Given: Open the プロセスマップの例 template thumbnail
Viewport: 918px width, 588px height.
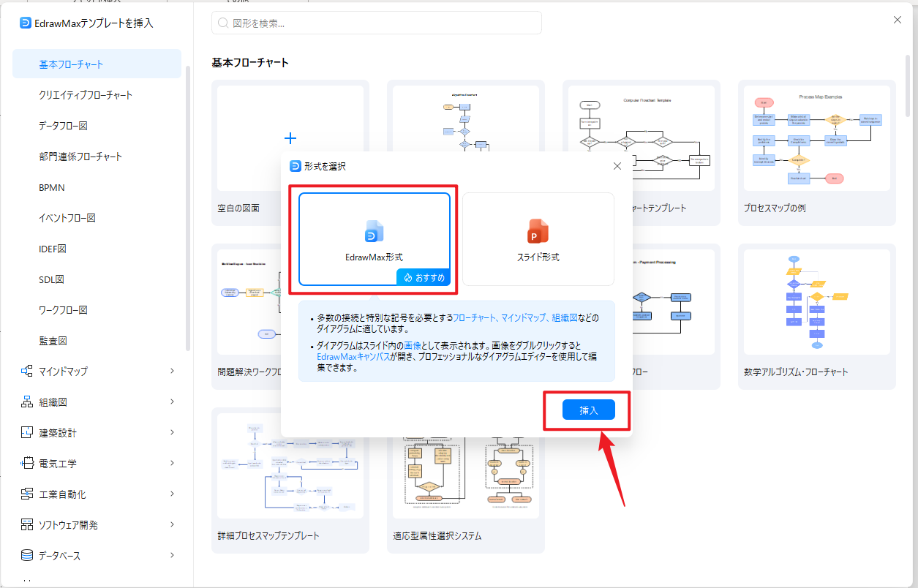Looking at the screenshot, I should point(817,138).
